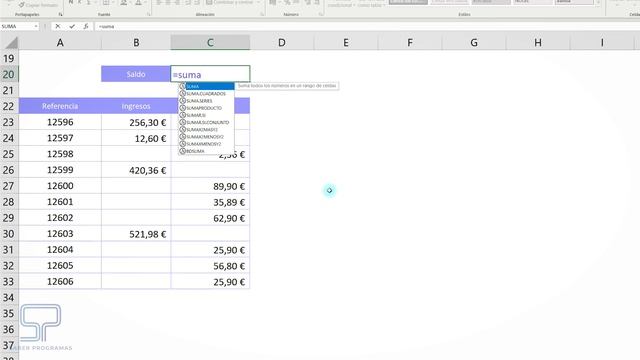This screenshot has width=640, height=360.
Task: Open the Name Box dropdown arrow
Action: point(36,26)
